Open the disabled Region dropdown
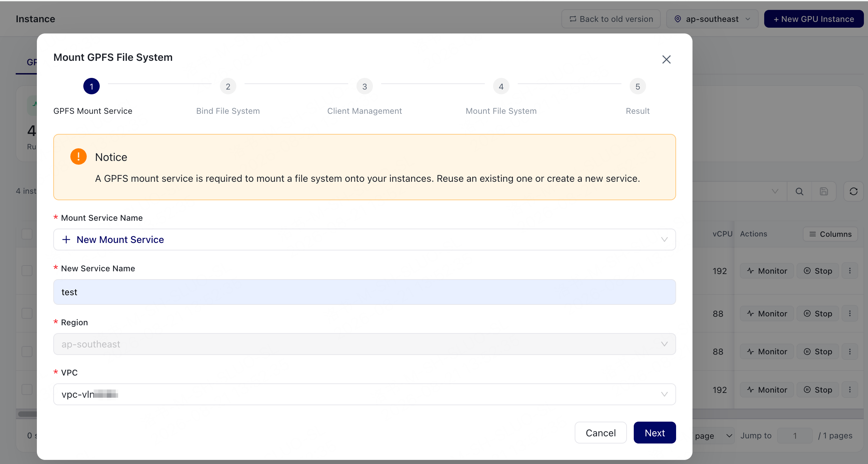Screen dimensions: 868x464 click(x=365, y=344)
